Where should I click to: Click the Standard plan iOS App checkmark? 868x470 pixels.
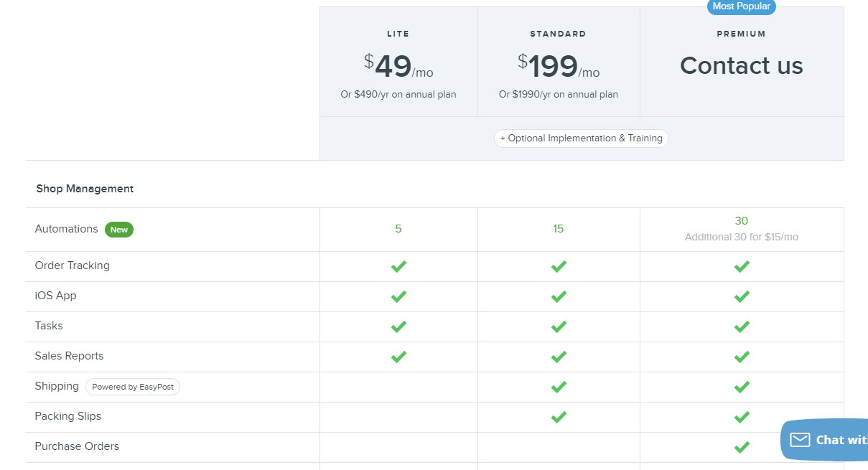(x=559, y=296)
